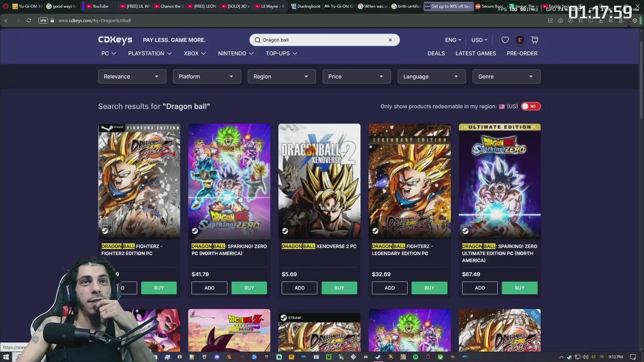Buy Dragon Ball Xenoverse 2 PC
The width and height of the screenshot is (644, 362).
pyautogui.click(x=339, y=288)
